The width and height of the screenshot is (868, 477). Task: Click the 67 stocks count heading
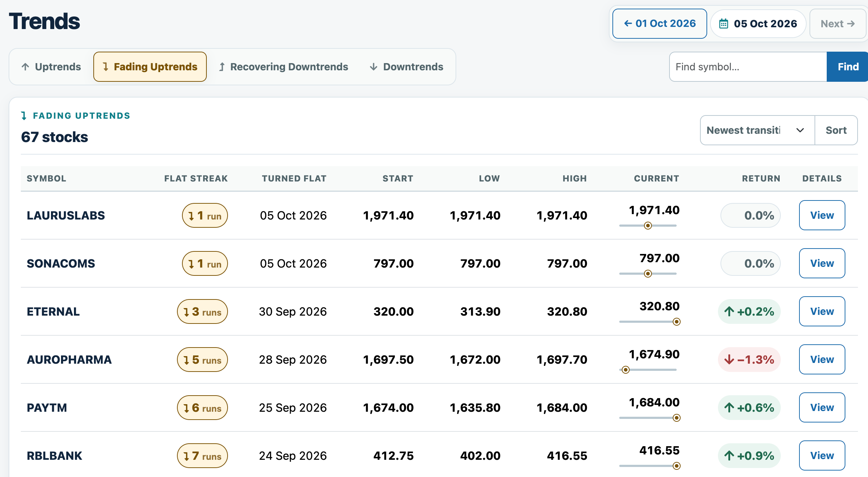tap(55, 137)
